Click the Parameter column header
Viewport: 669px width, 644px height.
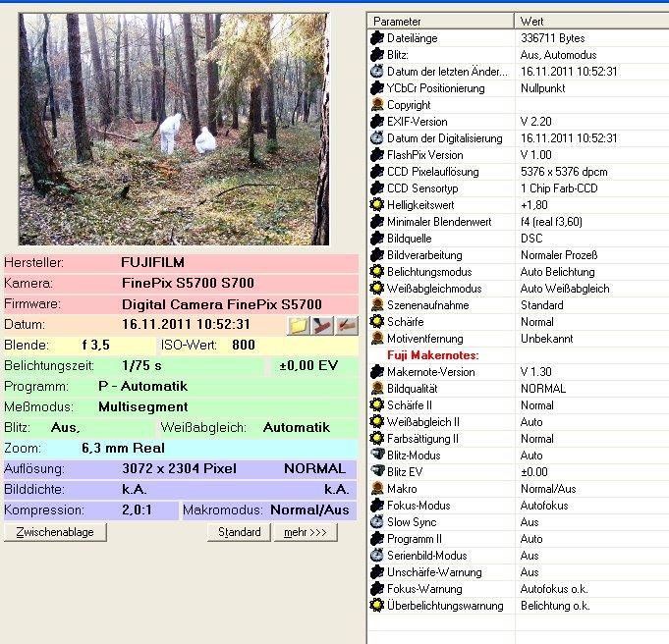tap(440, 21)
